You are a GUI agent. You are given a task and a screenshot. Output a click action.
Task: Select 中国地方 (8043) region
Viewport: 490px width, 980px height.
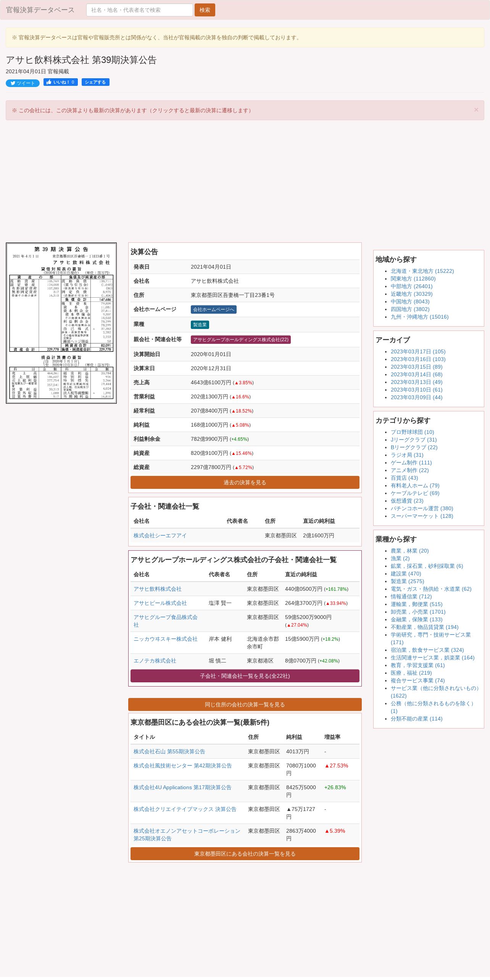pyautogui.click(x=410, y=301)
